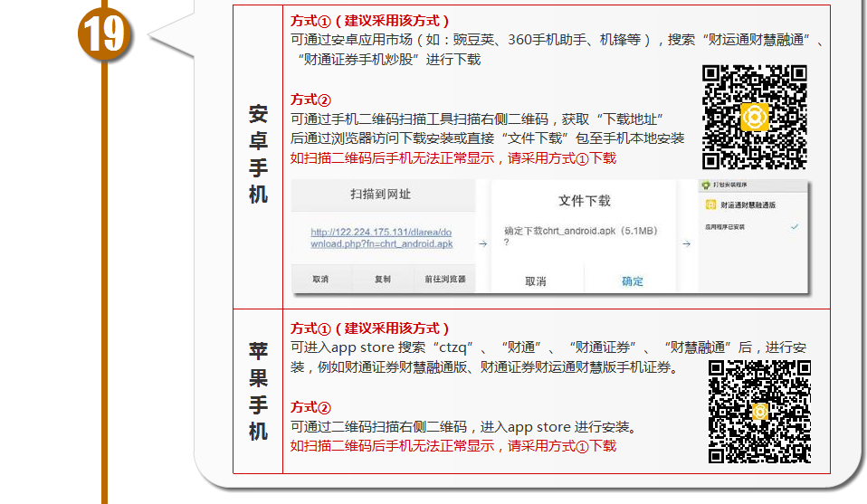
Task: Click the blue installed checkmark
Action: pos(795,226)
